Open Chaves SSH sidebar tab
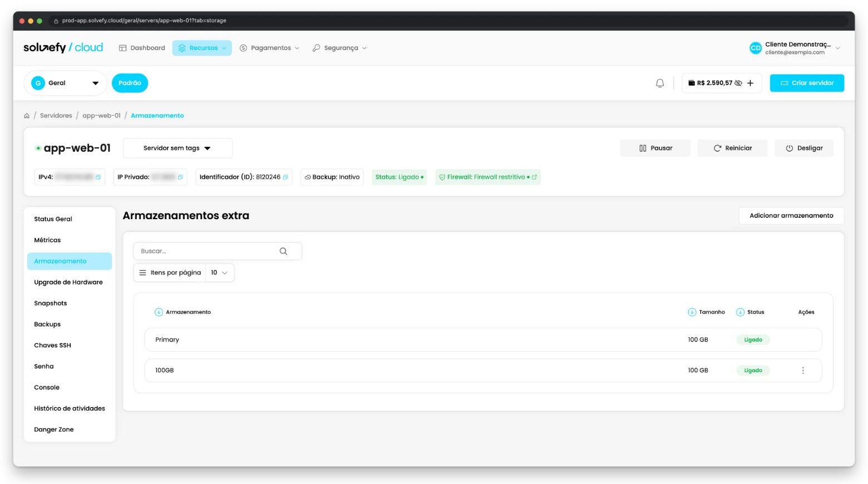The image size is (868, 484). pos(70,345)
